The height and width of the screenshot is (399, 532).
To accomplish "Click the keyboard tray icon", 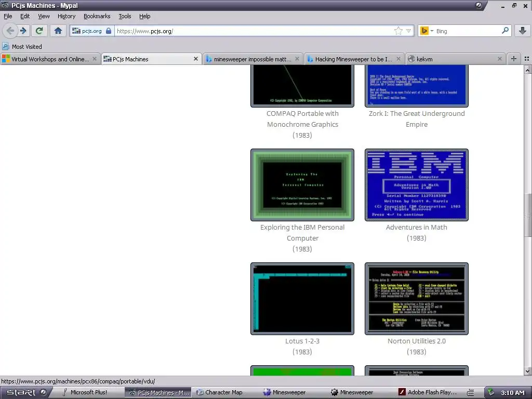I will (x=471, y=393).
